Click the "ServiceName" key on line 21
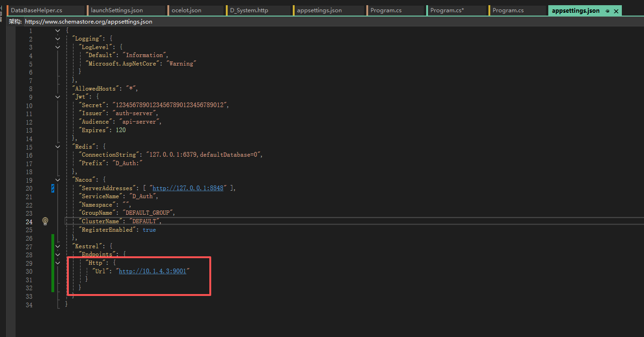Image resolution: width=644 pixels, height=337 pixels. 100,196
